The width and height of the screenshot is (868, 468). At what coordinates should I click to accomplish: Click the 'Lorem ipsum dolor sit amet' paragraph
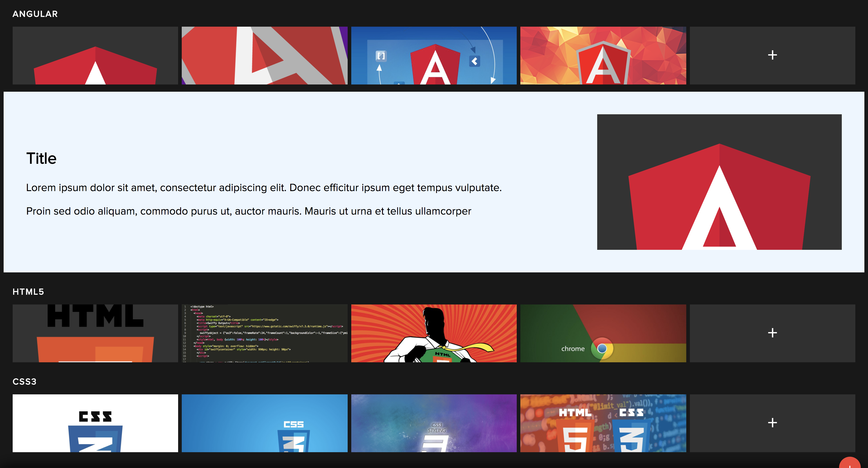[x=264, y=187]
